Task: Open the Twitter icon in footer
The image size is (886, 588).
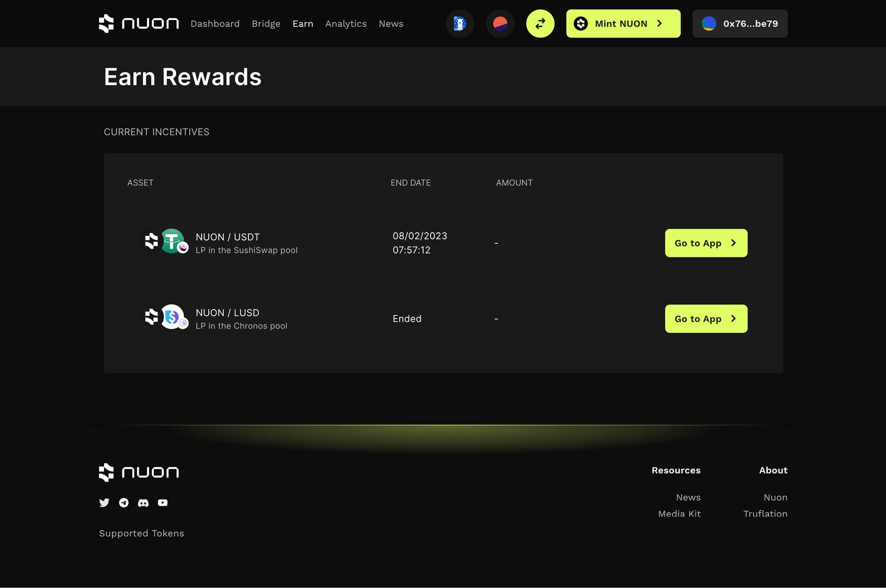Action: coord(104,503)
